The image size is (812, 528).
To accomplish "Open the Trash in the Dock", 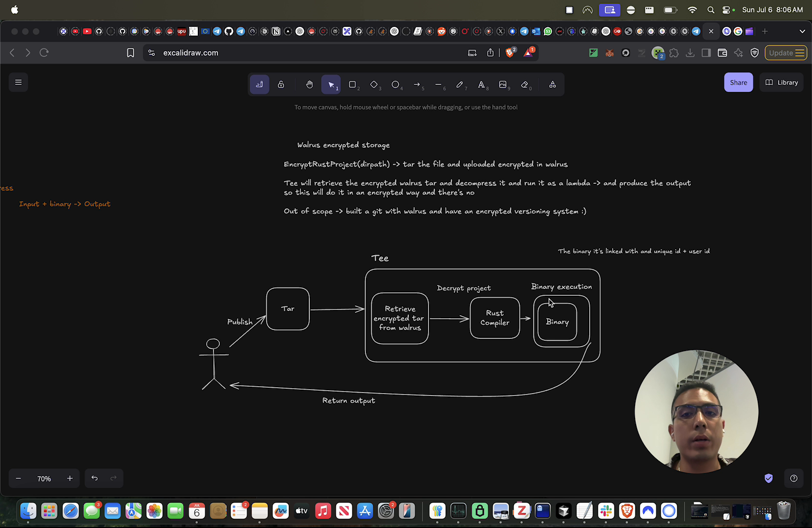I will [784, 511].
